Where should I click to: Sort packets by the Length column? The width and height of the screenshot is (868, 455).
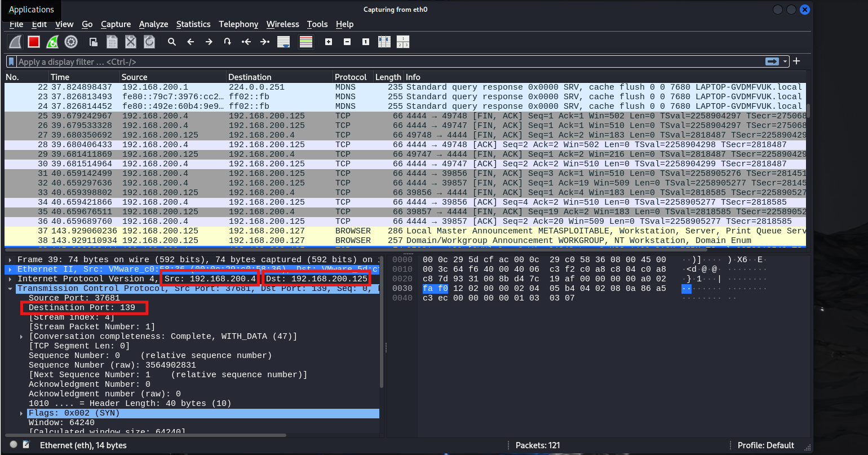point(388,77)
